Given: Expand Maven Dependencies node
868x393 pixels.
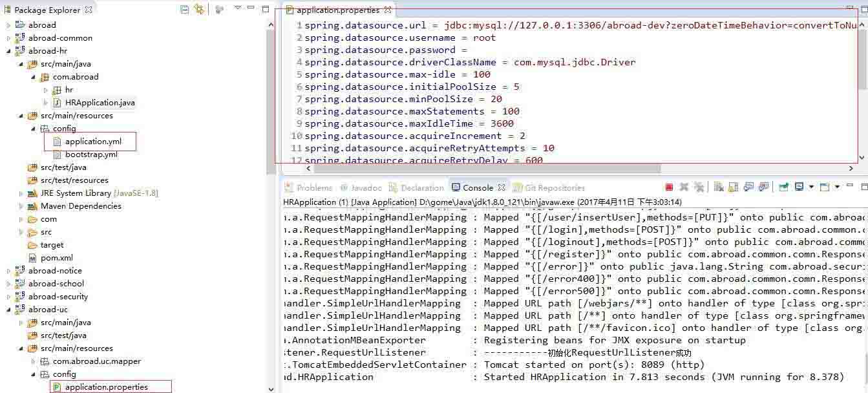Looking at the screenshot, I should coord(21,206).
